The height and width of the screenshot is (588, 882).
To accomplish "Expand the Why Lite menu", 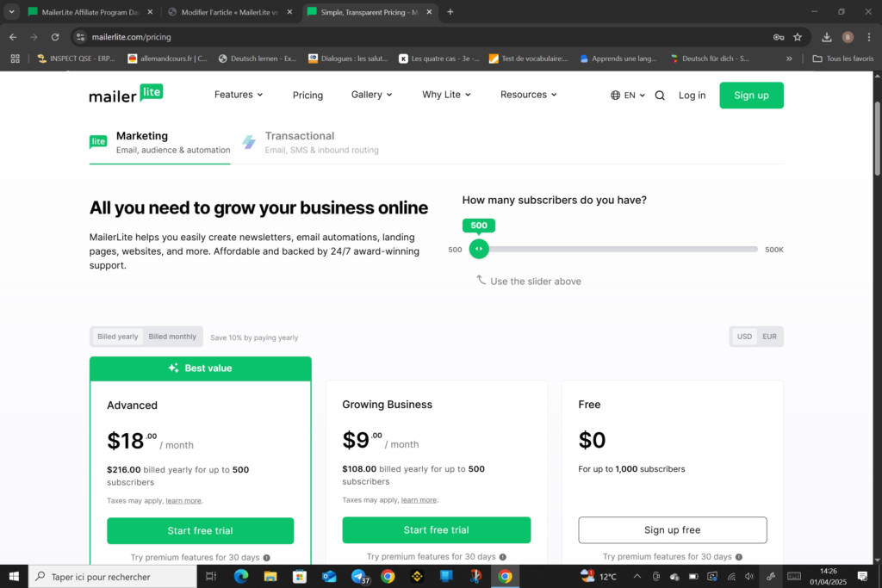I will tap(447, 95).
